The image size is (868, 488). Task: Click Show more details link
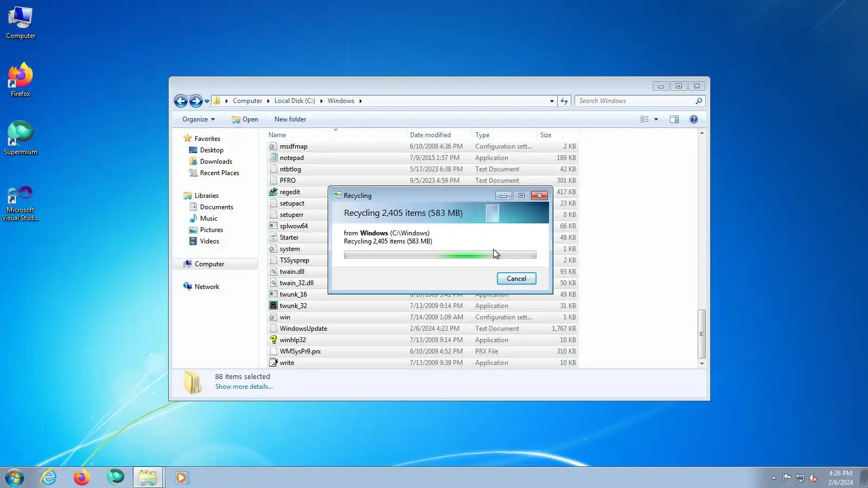pos(244,387)
